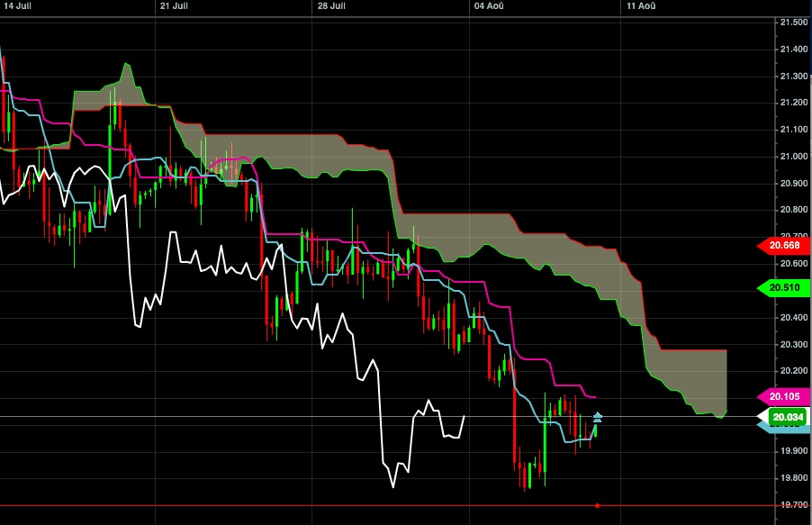Click the current price 20.034 label
812x525 pixels.
tap(789, 416)
